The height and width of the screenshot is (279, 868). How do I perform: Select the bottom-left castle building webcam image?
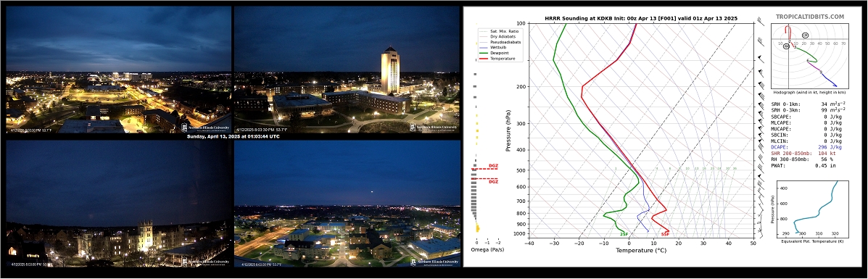click(118, 203)
